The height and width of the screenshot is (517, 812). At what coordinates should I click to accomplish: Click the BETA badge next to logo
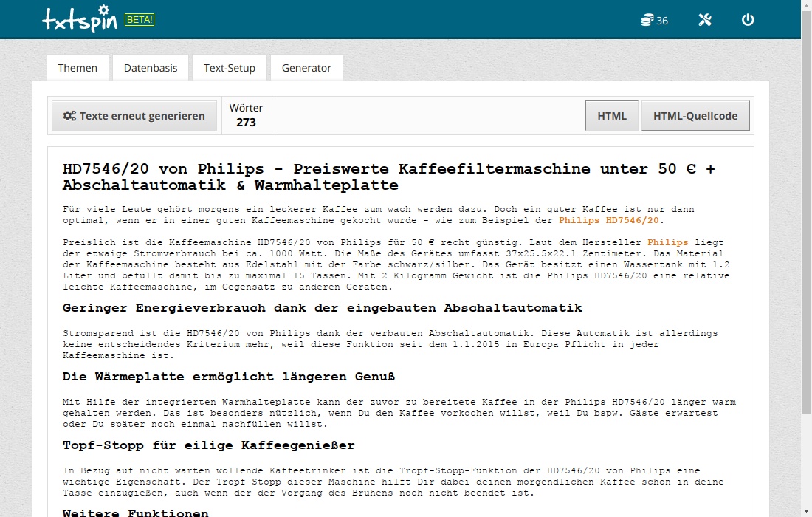point(140,20)
